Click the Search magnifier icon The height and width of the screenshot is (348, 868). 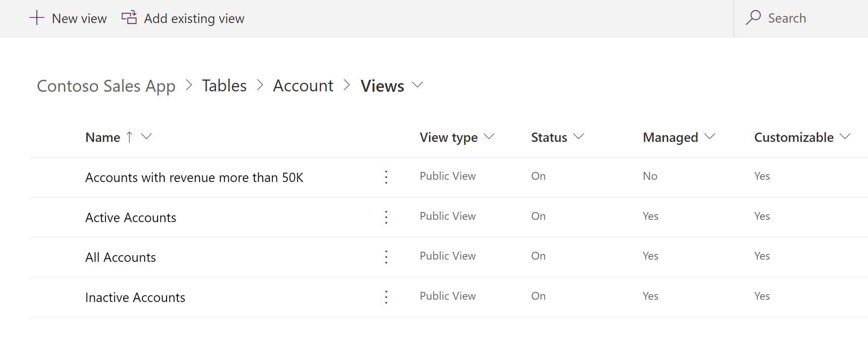click(753, 17)
